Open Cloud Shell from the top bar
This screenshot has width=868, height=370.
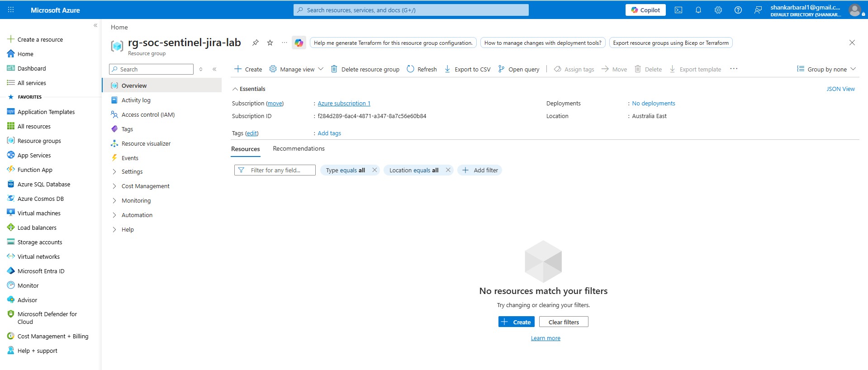678,10
